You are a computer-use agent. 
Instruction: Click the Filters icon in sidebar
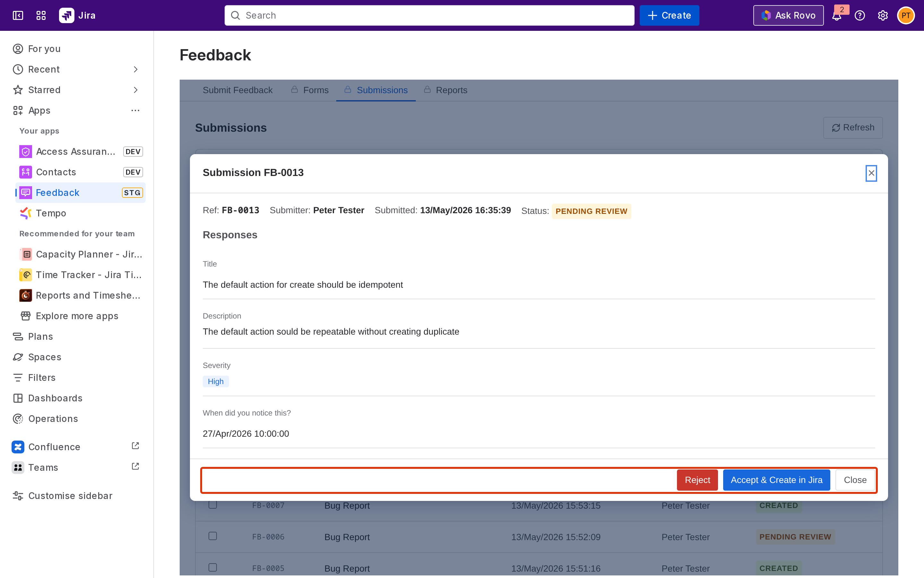[x=18, y=378]
